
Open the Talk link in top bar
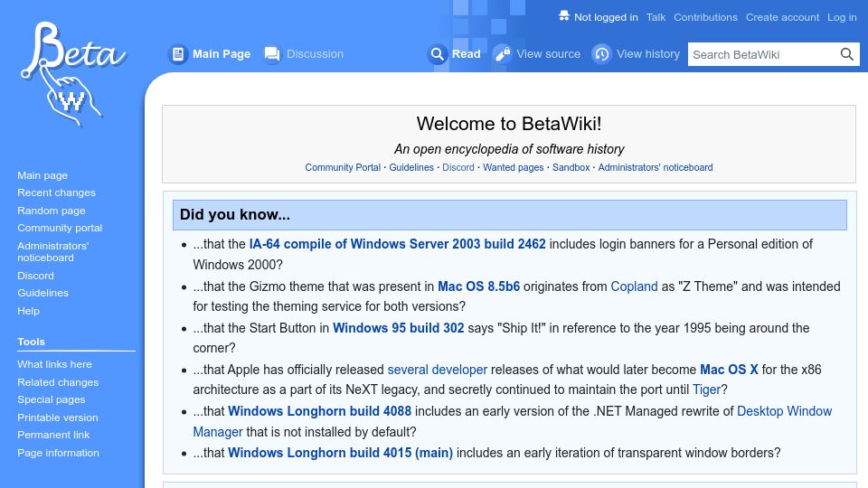656,17
